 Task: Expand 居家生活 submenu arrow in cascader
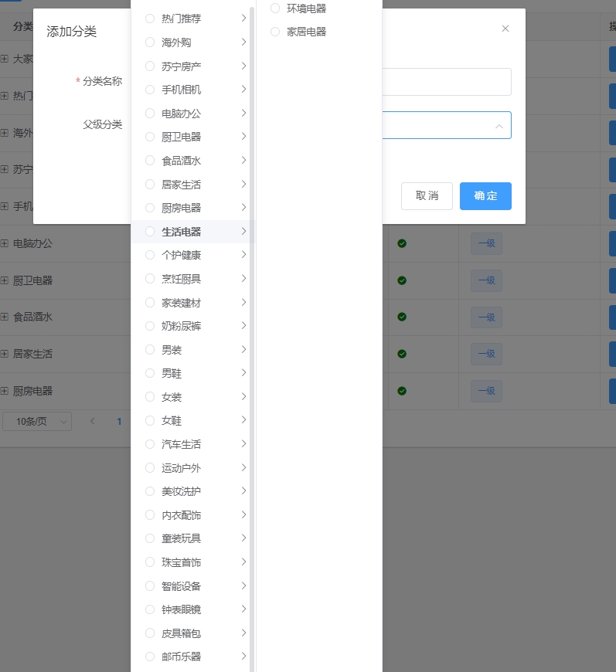click(x=243, y=185)
